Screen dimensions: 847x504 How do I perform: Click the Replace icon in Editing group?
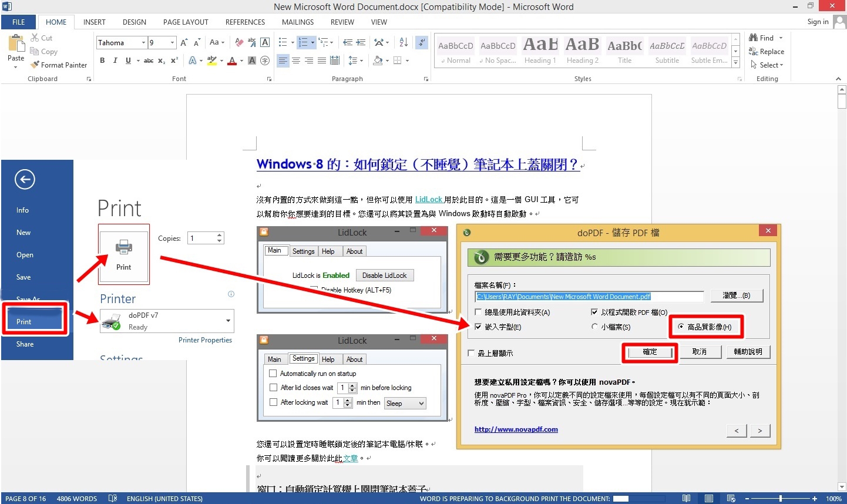tap(754, 52)
